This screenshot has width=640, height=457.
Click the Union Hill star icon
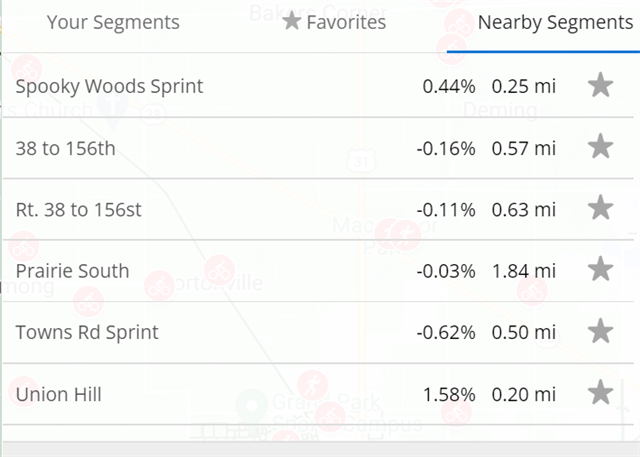click(x=600, y=393)
